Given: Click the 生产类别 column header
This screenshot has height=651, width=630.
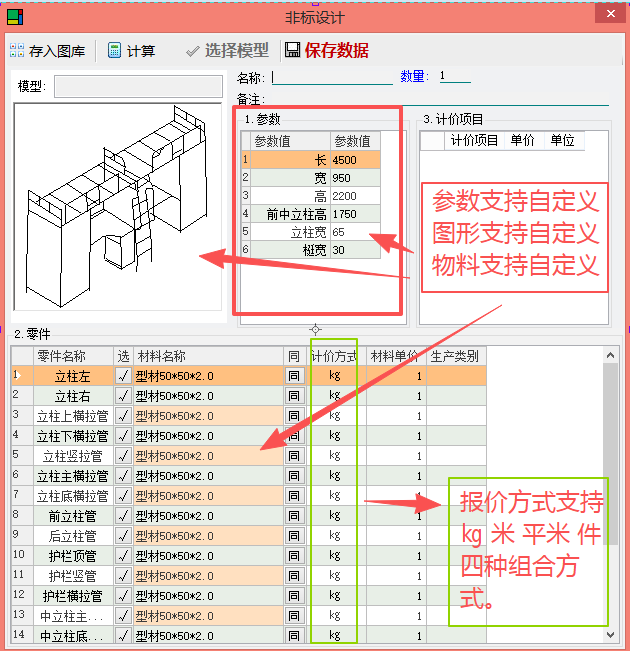Looking at the screenshot, I should pyautogui.click(x=456, y=356).
